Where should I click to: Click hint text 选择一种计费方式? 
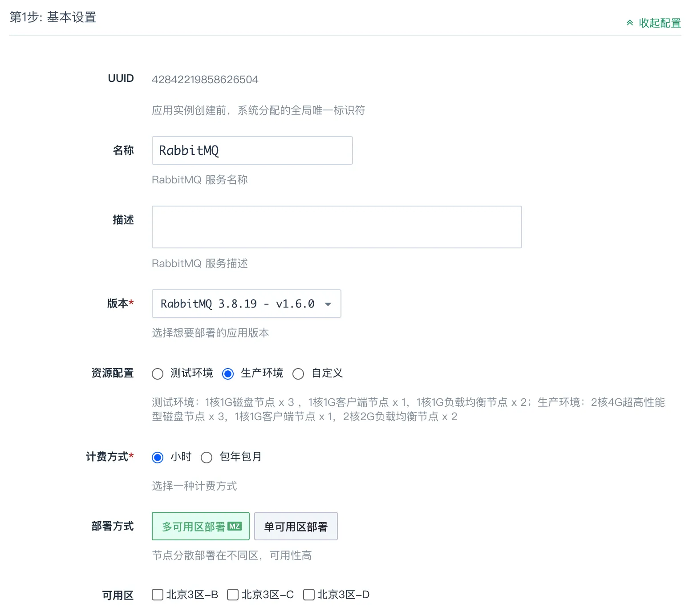[x=195, y=486]
